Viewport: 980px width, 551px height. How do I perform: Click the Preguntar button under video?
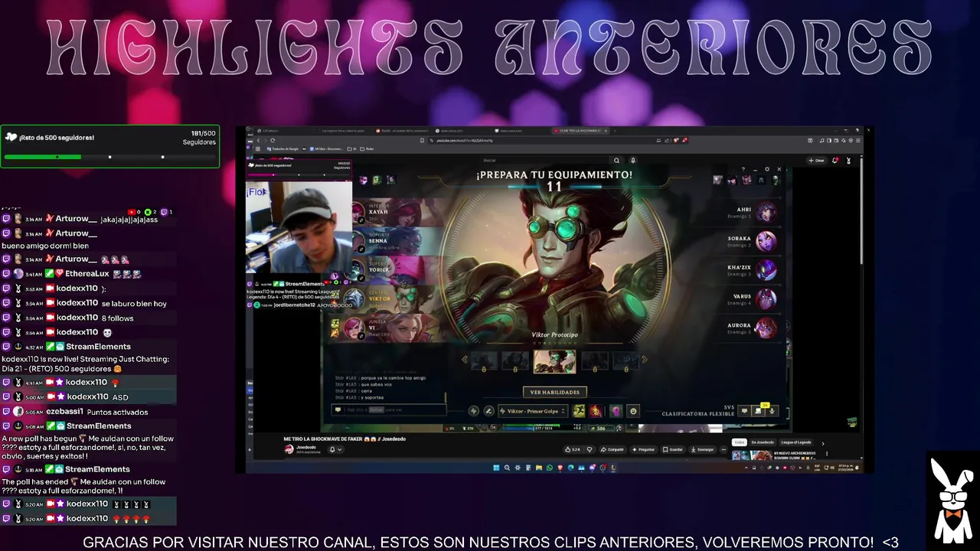pos(643,449)
